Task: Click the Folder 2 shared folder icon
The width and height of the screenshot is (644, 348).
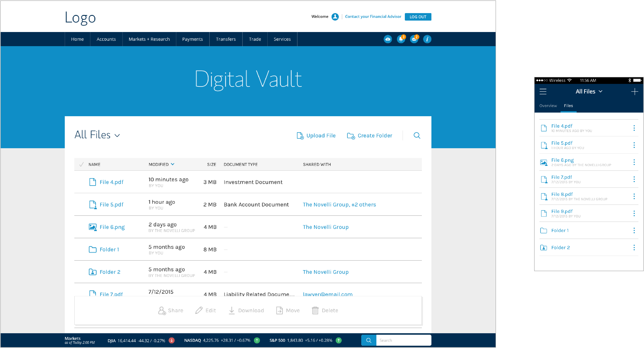Action: click(x=93, y=272)
